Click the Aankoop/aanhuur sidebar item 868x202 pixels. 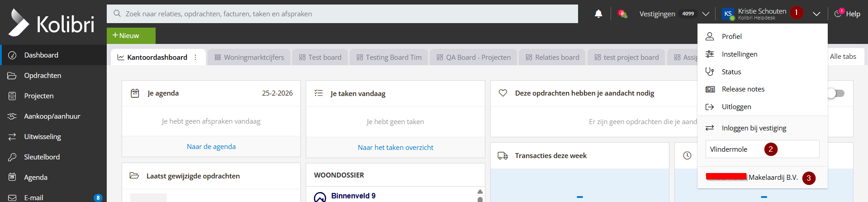(52, 116)
